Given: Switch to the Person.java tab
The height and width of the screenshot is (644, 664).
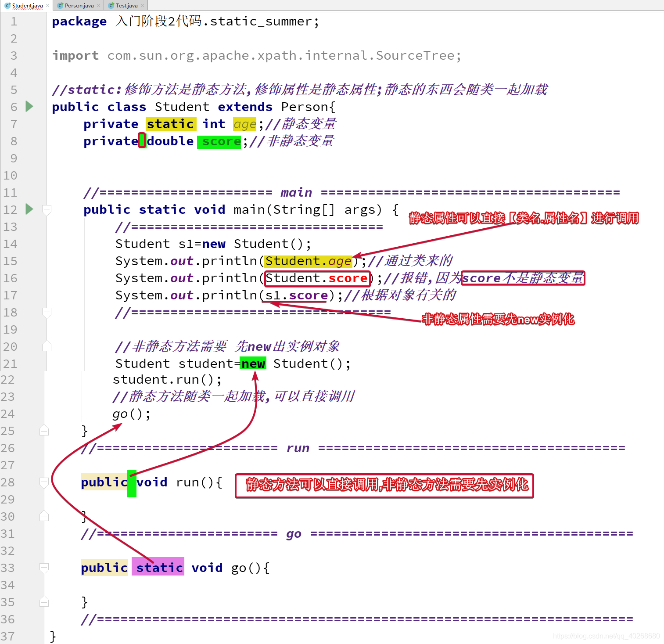Looking at the screenshot, I should (79, 5).
